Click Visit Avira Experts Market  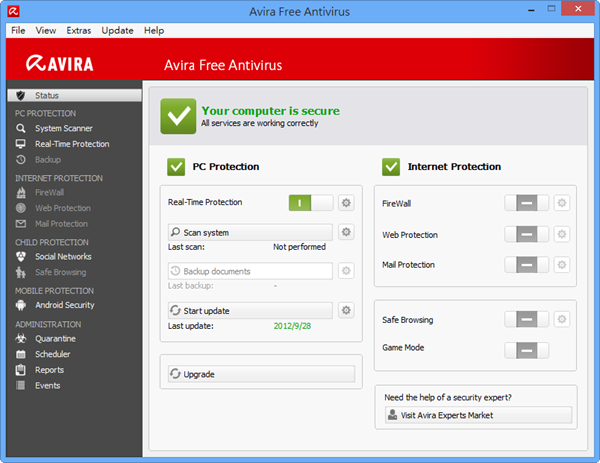(x=476, y=415)
